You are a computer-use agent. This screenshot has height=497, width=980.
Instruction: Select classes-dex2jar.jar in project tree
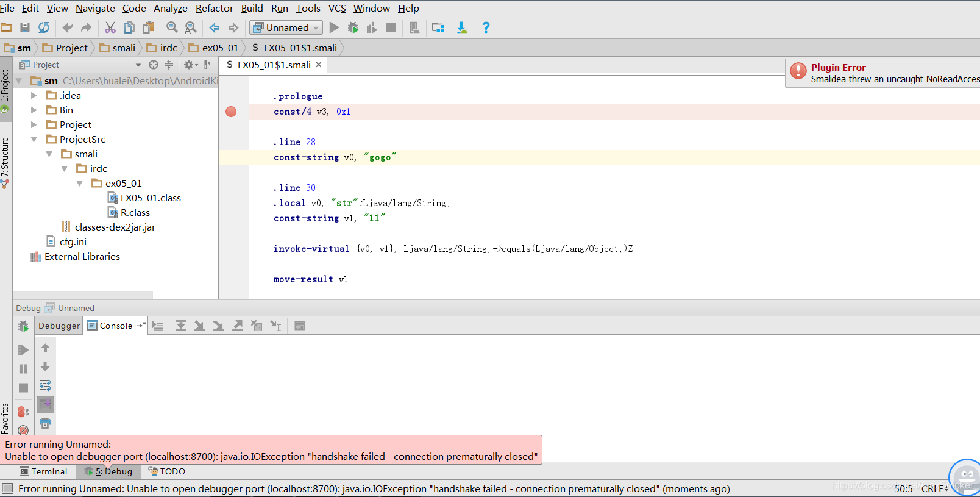[x=108, y=227]
